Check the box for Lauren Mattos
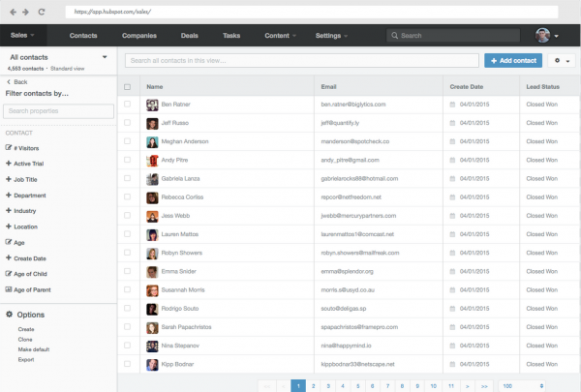This screenshot has width=581, height=392. [x=128, y=234]
